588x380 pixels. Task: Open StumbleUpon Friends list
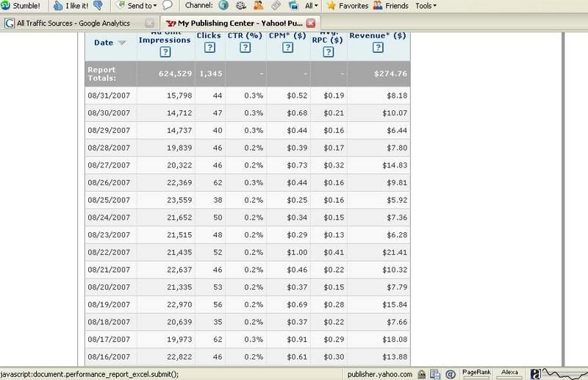point(390,6)
